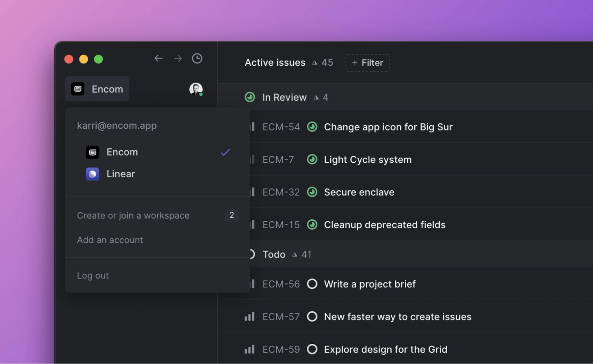Switch to the Linear workspace

[120, 174]
